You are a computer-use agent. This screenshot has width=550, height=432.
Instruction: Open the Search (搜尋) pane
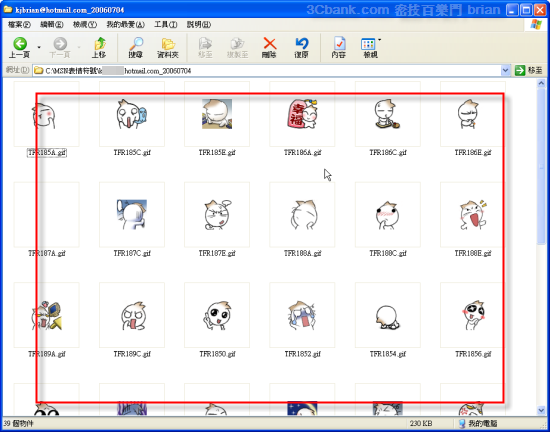pyautogui.click(x=135, y=48)
